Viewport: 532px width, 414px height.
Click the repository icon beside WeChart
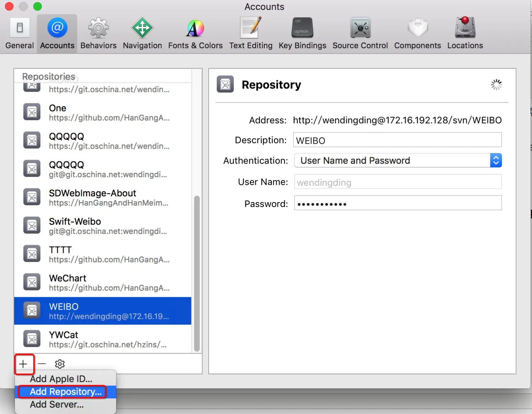32,282
